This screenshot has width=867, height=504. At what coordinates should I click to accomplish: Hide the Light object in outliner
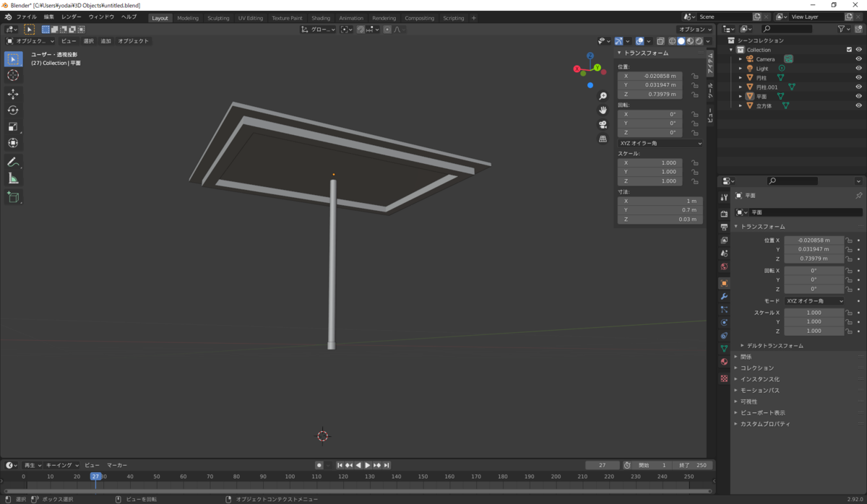[859, 69]
